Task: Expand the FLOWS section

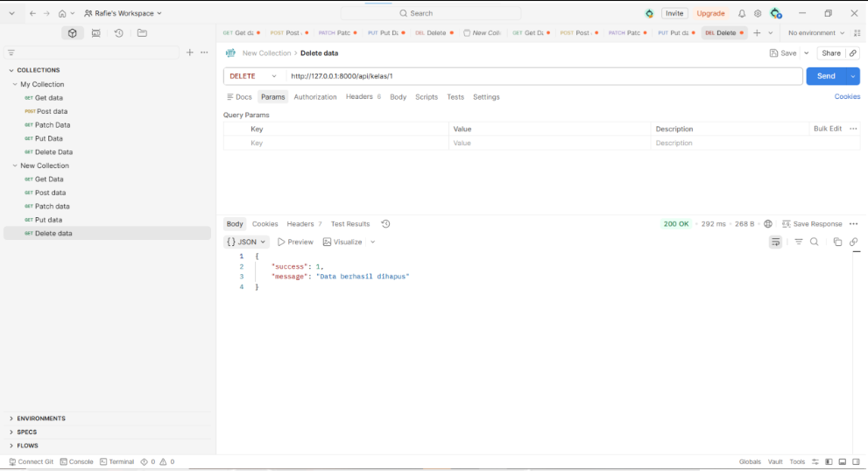Action: click(x=11, y=446)
